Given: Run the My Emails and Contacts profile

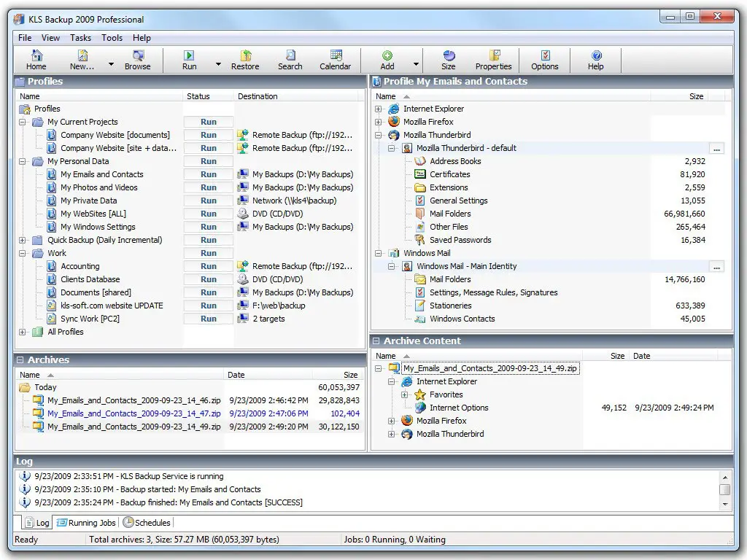Looking at the screenshot, I should point(208,174).
